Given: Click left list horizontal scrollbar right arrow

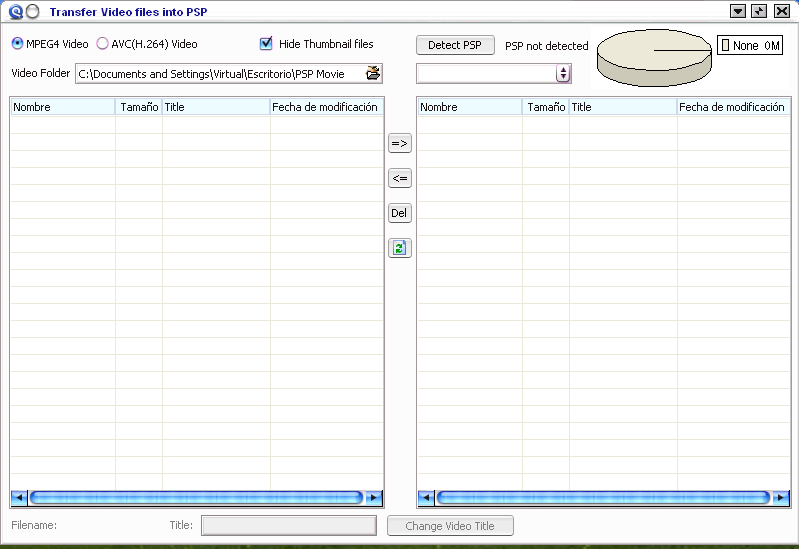Looking at the screenshot, I should click(374, 498).
